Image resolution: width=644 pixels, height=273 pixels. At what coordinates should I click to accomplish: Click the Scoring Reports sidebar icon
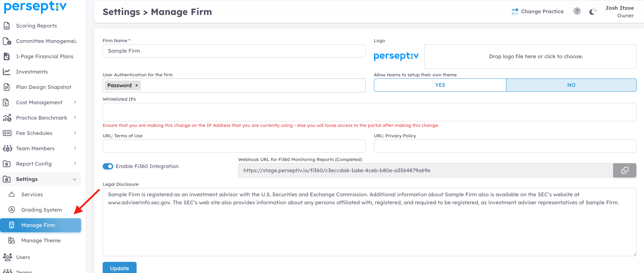pos(7,26)
